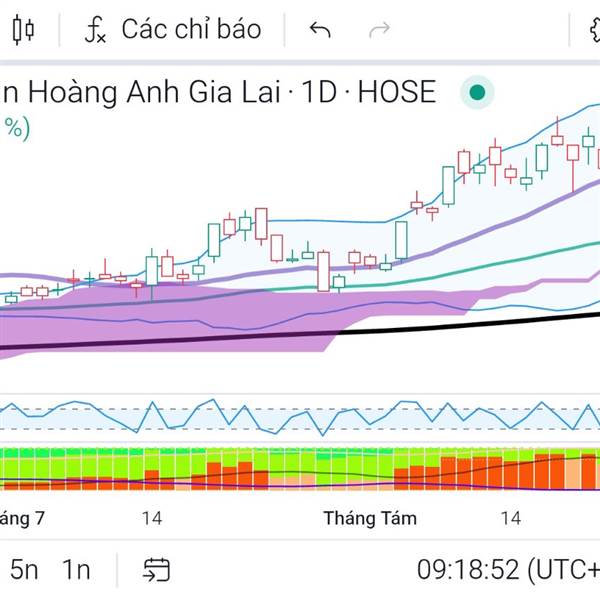
Task: Undo the last chart action
Action: pyautogui.click(x=320, y=30)
